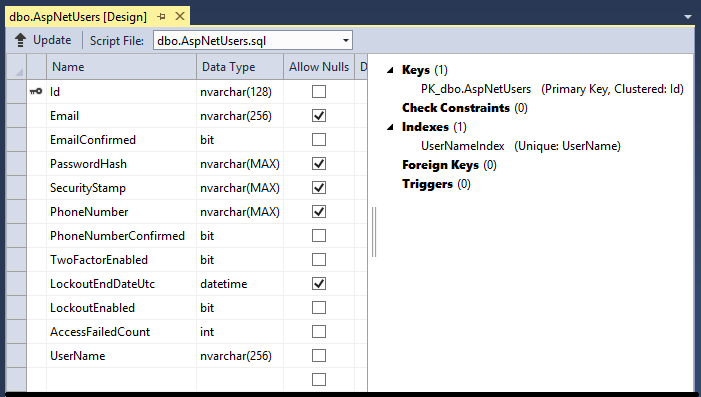The height and width of the screenshot is (397, 701).
Task: Click the Update arrow icon
Action: tap(20, 40)
